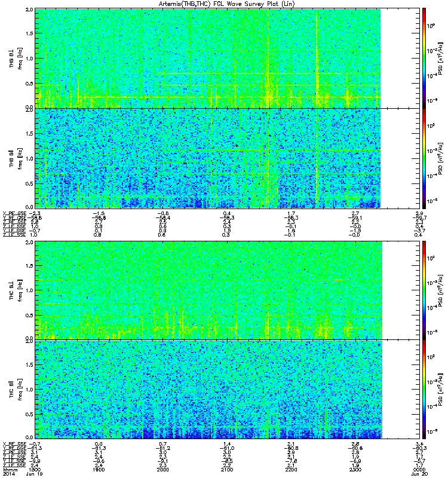Click the color bar beside THC B∥ panel

pos(424,390)
